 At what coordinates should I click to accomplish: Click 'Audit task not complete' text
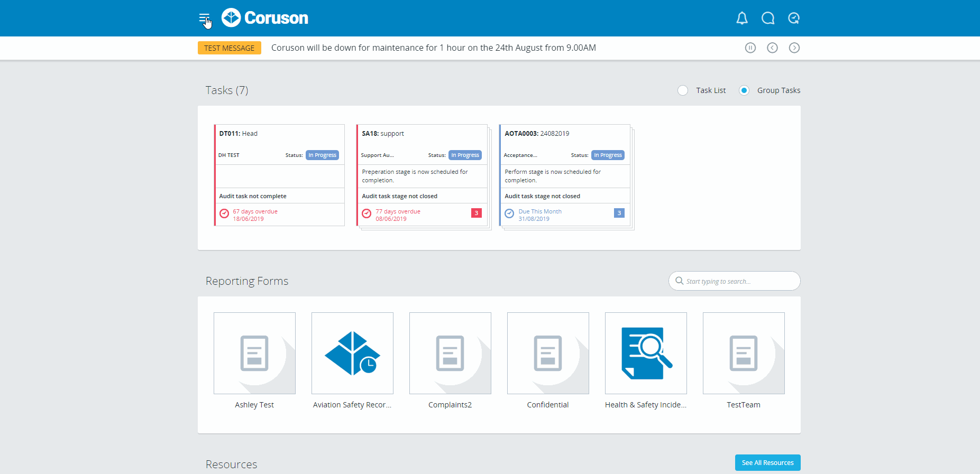point(253,196)
